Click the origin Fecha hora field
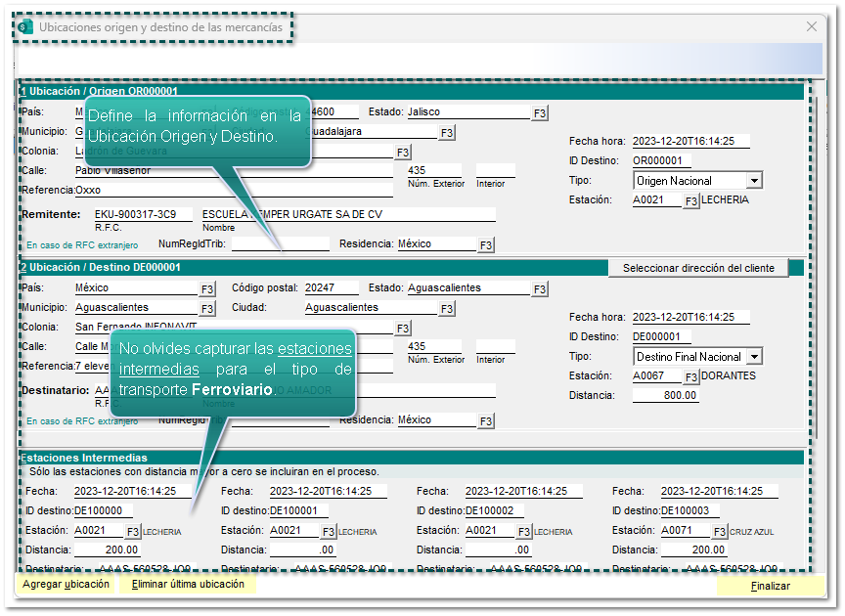The height and width of the screenshot is (616, 845). (689, 142)
